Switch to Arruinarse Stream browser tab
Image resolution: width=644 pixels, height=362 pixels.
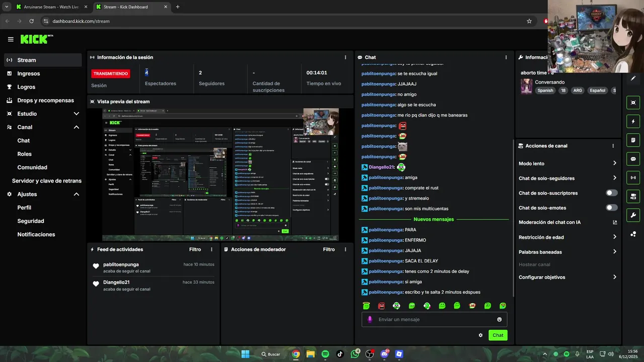point(50,7)
